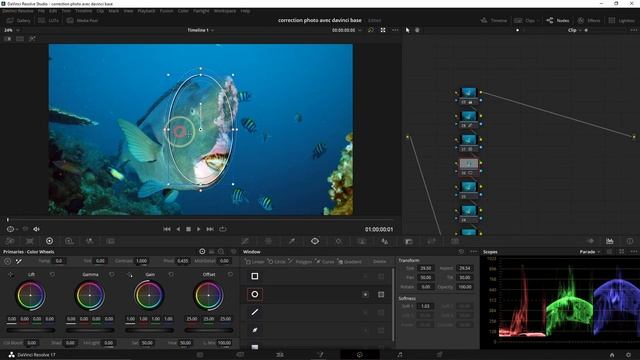
Task: Edit the window Size transform field
Action: [x=425, y=268]
